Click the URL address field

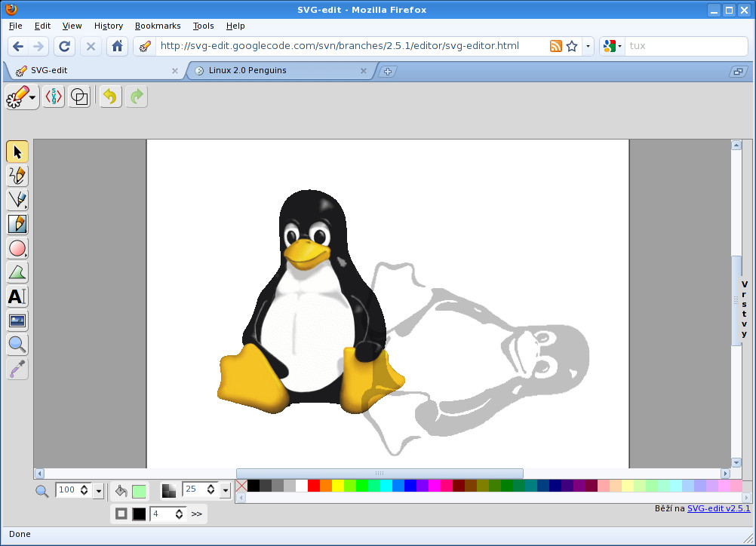tap(340, 46)
